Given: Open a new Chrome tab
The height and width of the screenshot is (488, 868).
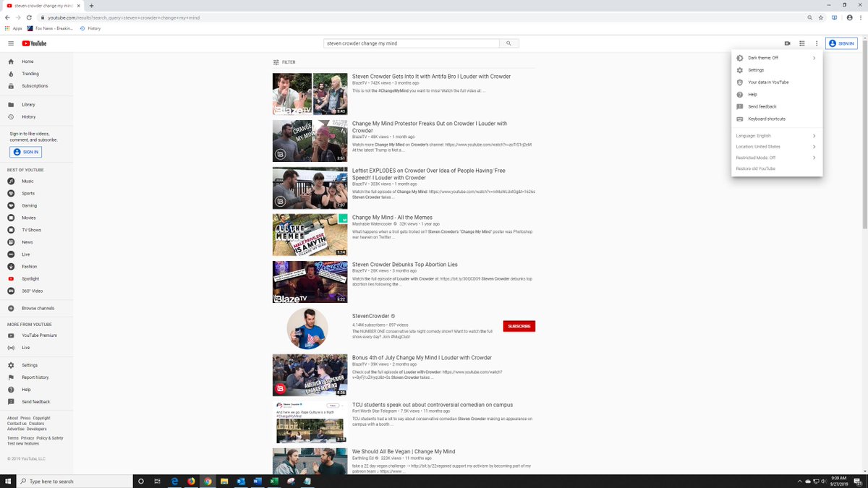Looking at the screenshot, I should pyautogui.click(x=91, y=5).
